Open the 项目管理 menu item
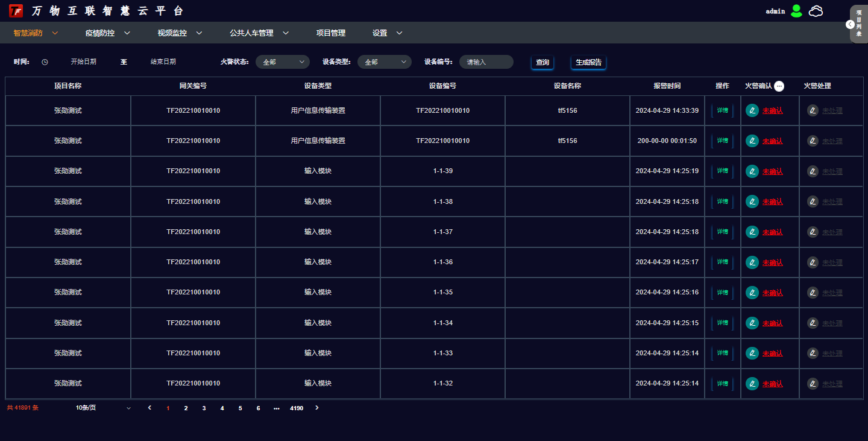This screenshot has width=868, height=441. (x=331, y=33)
